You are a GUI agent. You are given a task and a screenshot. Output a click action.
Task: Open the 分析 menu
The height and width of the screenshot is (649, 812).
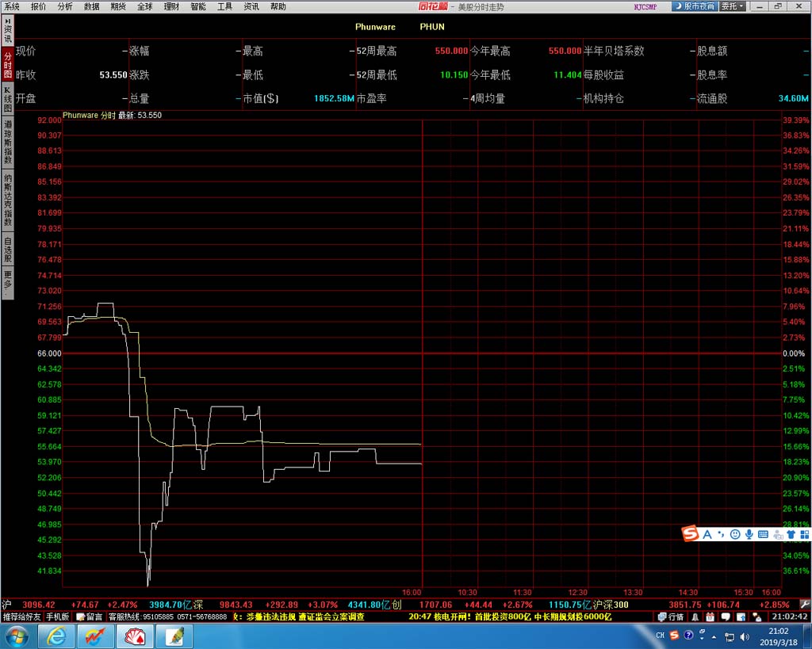pyautogui.click(x=65, y=6)
